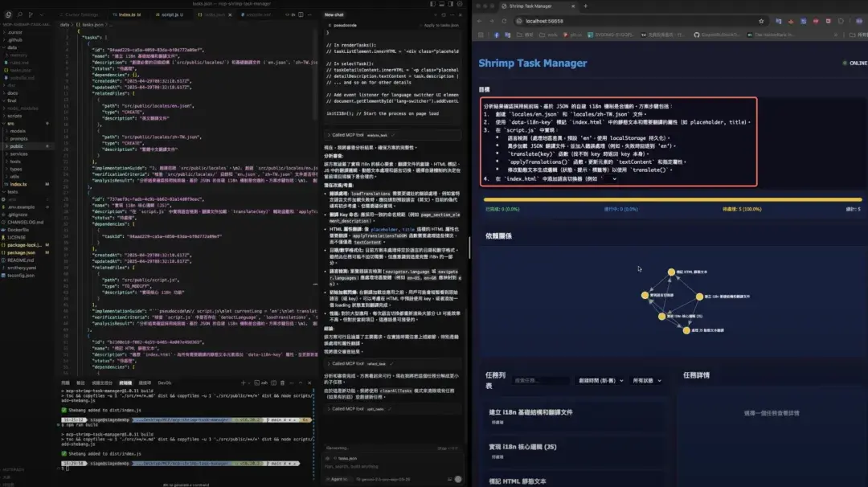Viewport: 868px width, 487px height.
Task: Start a New chat in the Cursor panel
Action: tap(334, 14)
